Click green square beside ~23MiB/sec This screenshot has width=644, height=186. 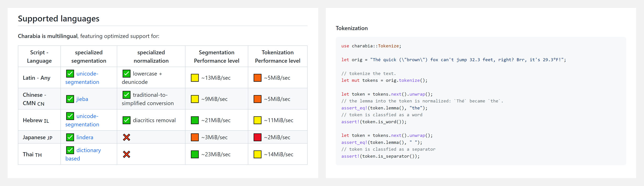(195, 154)
